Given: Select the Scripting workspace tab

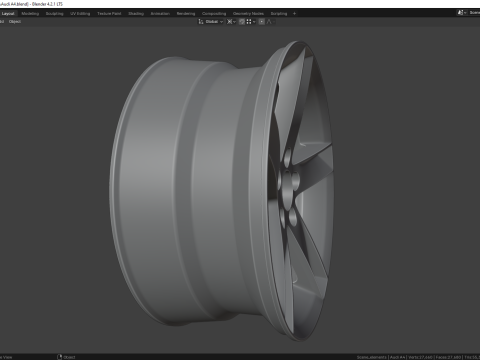Looking at the screenshot, I should [x=279, y=14].
